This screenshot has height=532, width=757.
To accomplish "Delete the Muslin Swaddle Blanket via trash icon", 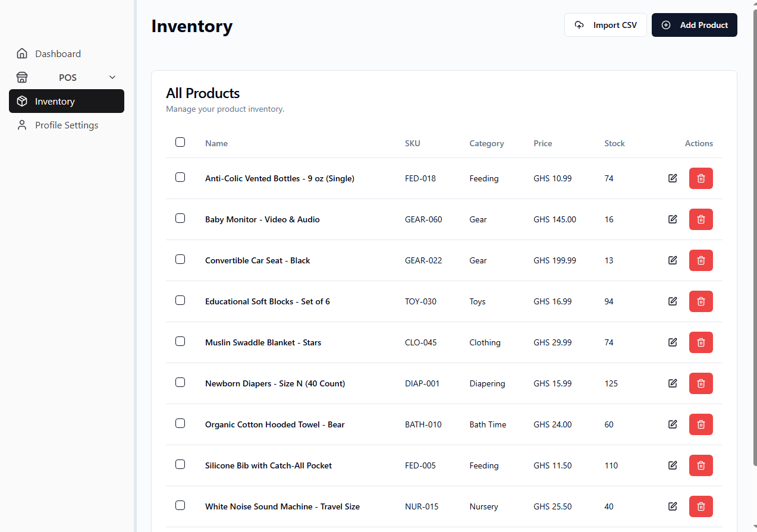I will click(x=701, y=342).
